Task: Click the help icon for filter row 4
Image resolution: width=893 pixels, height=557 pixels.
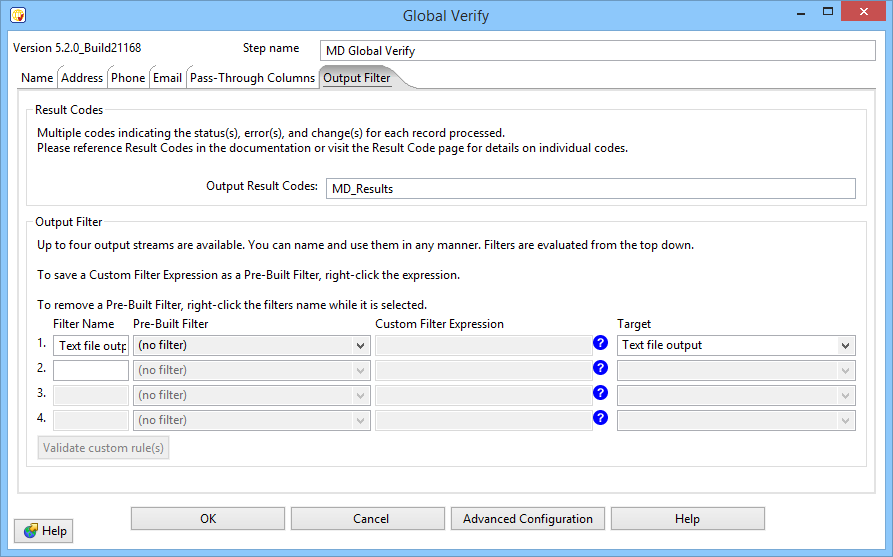Action: click(600, 418)
